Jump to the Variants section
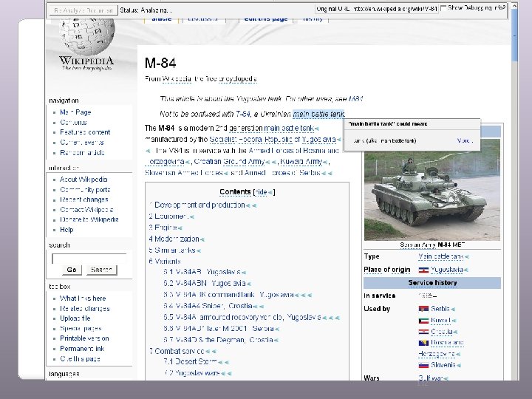 (165, 262)
